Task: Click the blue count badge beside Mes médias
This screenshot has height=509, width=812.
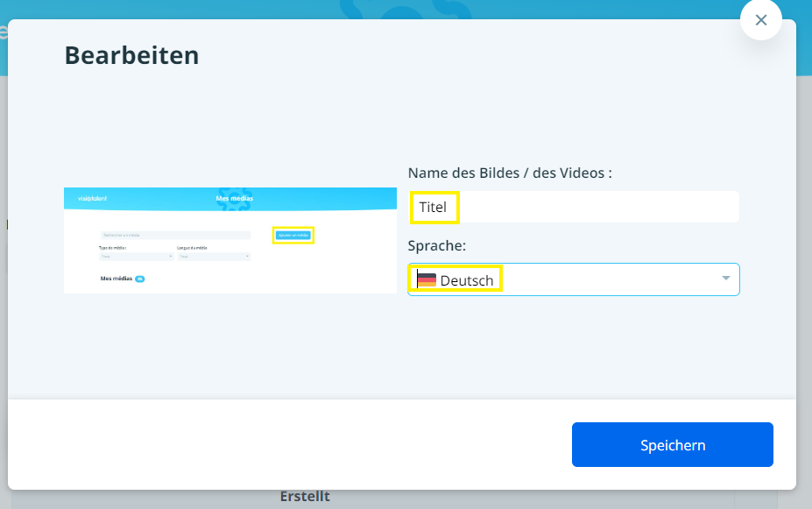Action: tap(139, 279)
